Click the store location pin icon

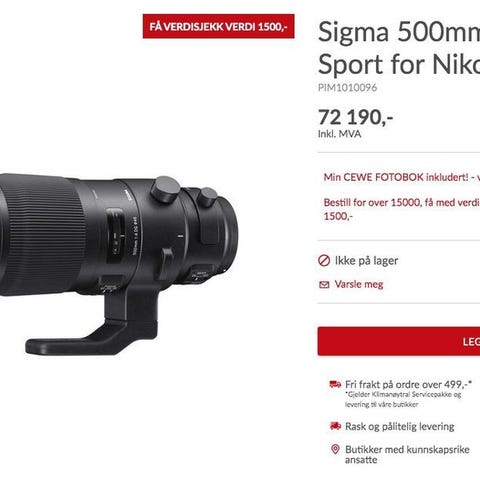point(335,449)
